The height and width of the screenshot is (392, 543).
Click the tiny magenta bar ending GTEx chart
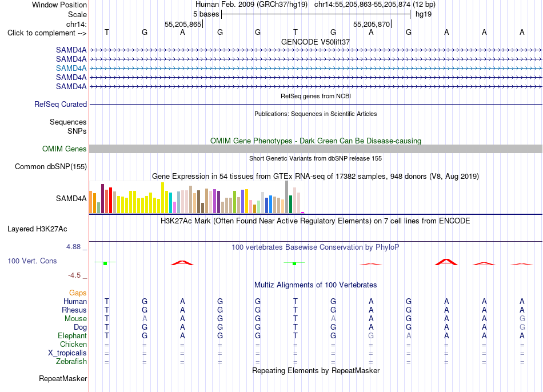click(x=303, y=212)
